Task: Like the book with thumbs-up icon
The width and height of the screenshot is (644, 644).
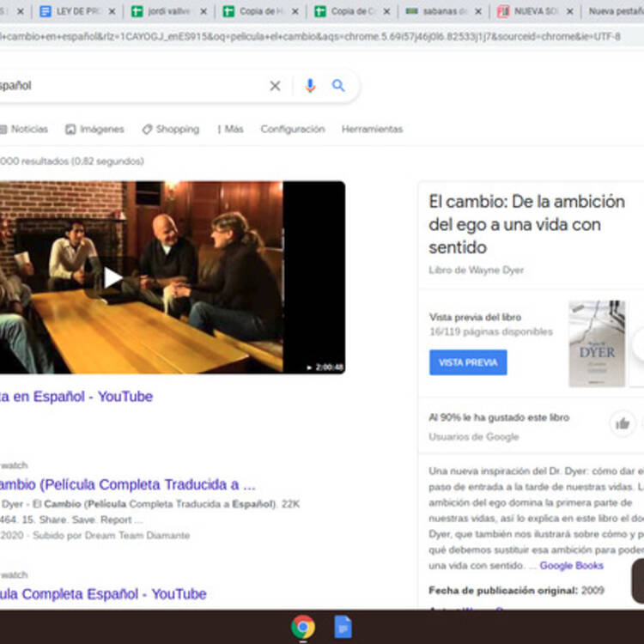Action: (x=623, y=423)
